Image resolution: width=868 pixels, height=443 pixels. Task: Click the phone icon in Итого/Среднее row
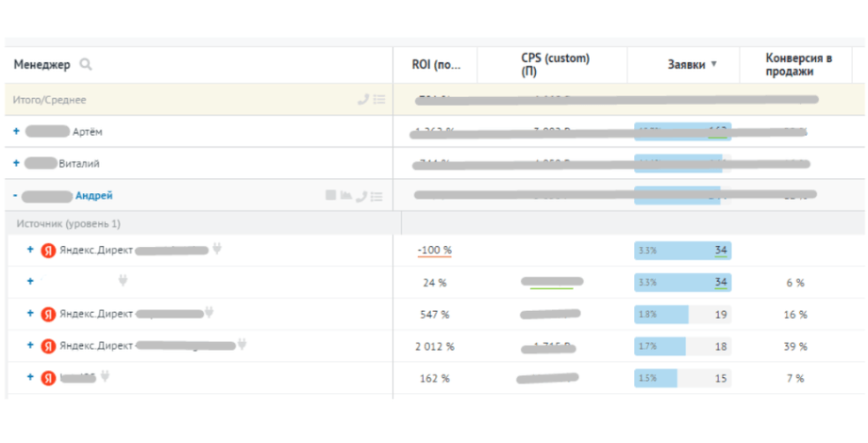pyautogui.click(x=363, y=99)
